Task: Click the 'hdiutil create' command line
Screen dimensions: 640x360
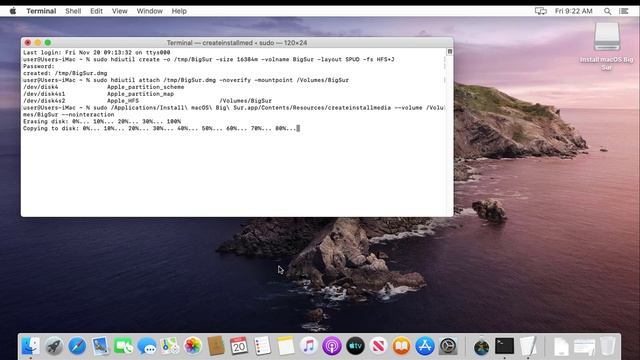Action: (x=209, y=60)
